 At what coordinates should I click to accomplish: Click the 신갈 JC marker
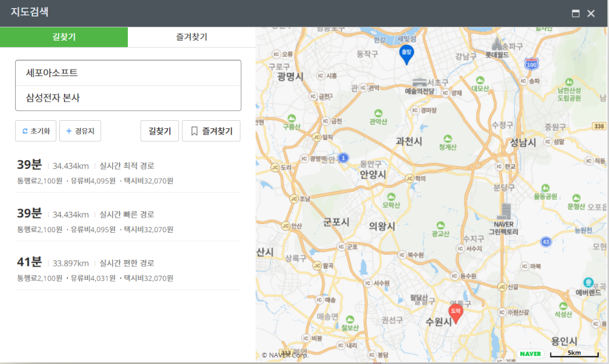pos(502,287)
